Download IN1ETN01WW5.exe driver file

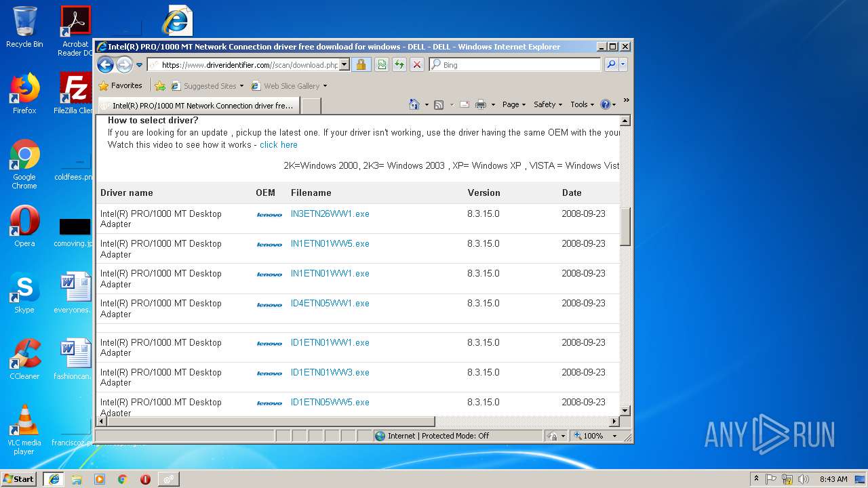330,243
